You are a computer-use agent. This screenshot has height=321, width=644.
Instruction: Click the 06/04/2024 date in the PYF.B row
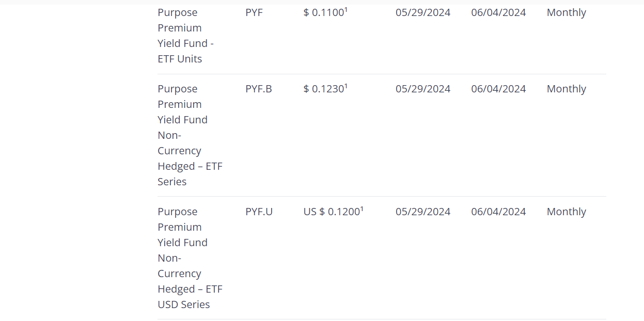498,89
